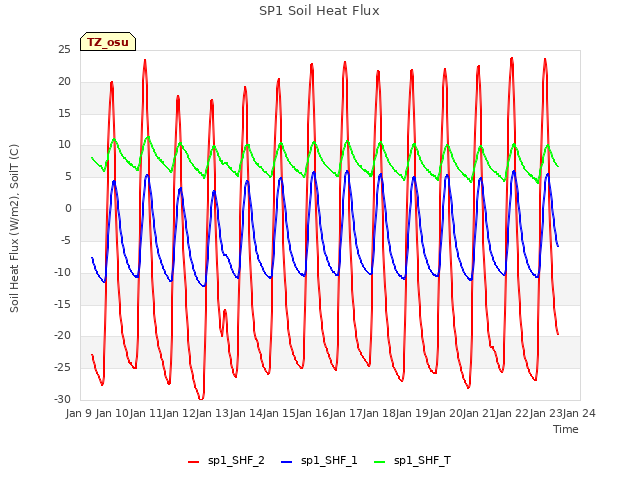Click the 10 y-axis tick label

tap(64, 145)
